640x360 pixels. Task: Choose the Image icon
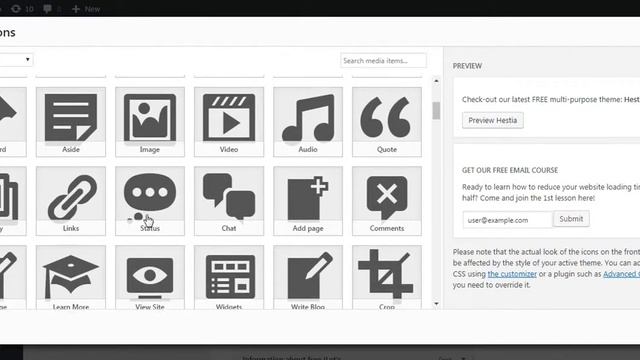(x=150, y=122)
